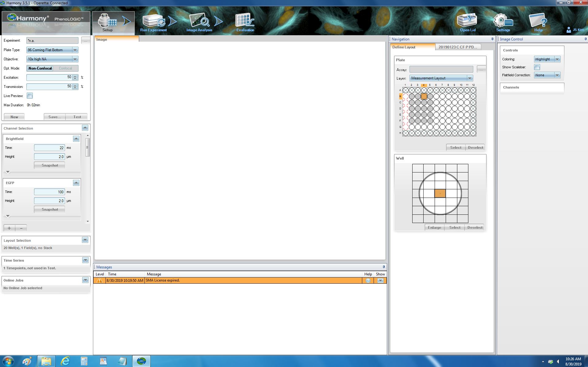The image size is (588, 367).
Task: Open the Run Experiment step icon
Action: click(x=153, y=22)
